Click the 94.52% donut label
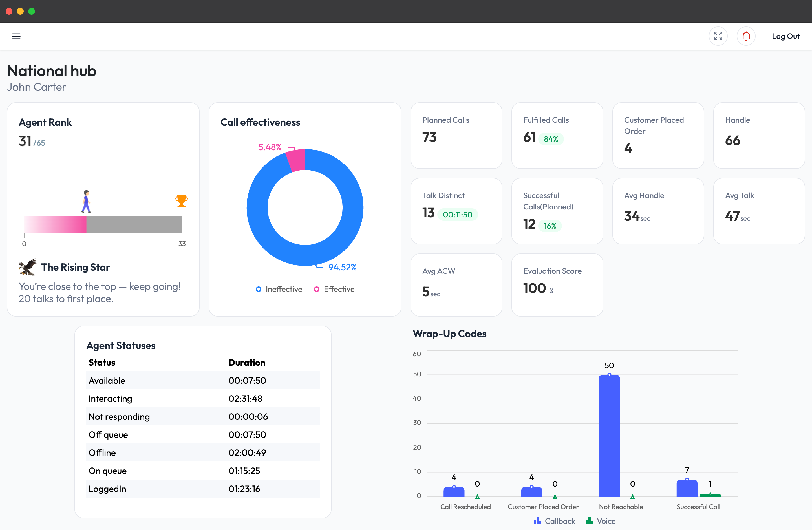 pos(342,267)
